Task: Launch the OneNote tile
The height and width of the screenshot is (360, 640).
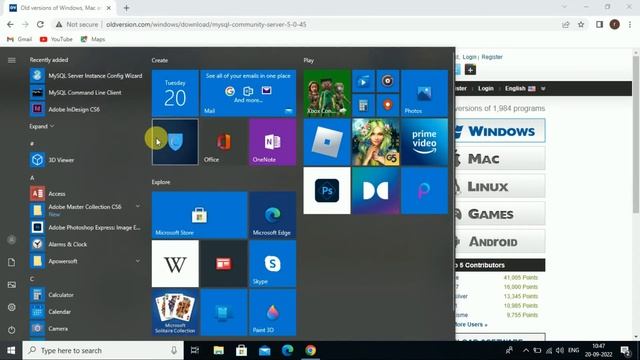Action: click(x=272, y=142)
